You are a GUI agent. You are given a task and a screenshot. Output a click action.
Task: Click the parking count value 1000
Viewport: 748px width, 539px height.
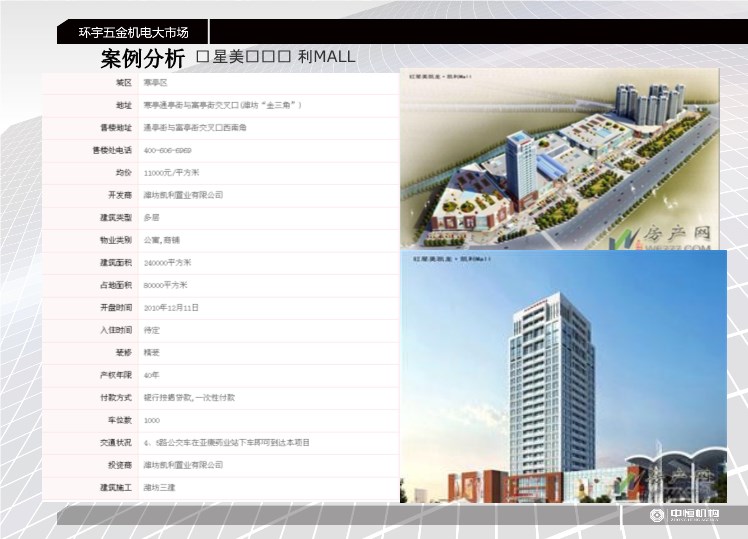(x=152, y=420)
